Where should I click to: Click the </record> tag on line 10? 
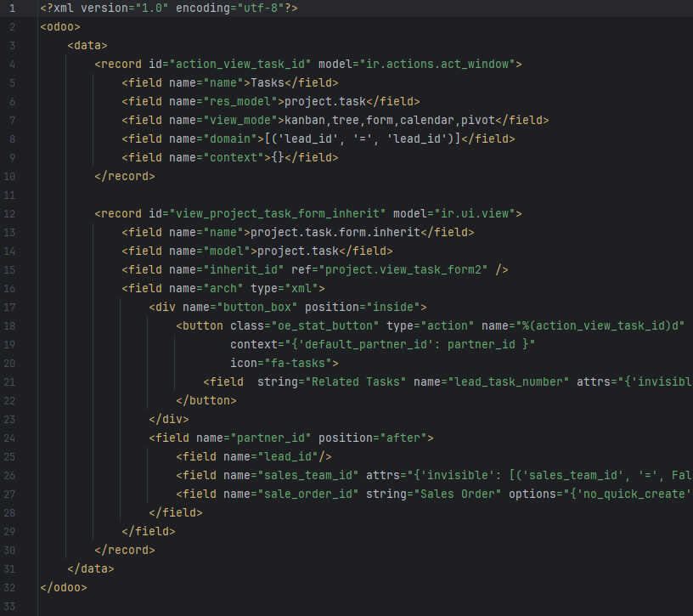click(x=125, y=177)
